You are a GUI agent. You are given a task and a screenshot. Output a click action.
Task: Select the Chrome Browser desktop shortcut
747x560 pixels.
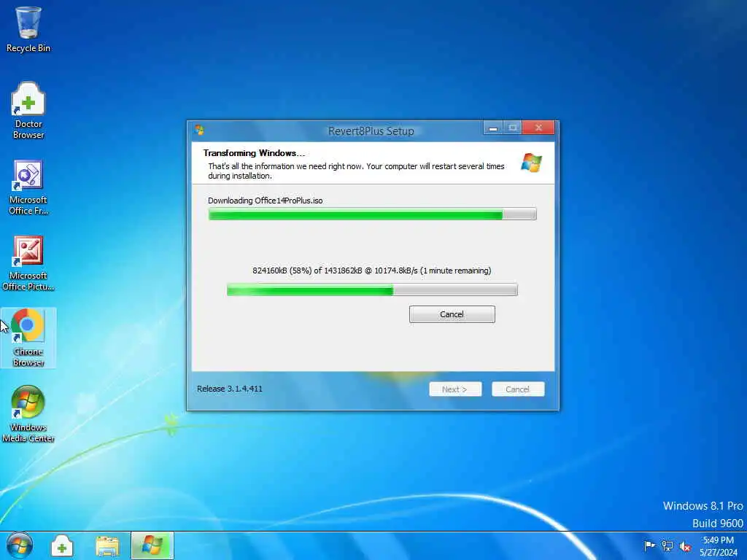click(28, 338)
